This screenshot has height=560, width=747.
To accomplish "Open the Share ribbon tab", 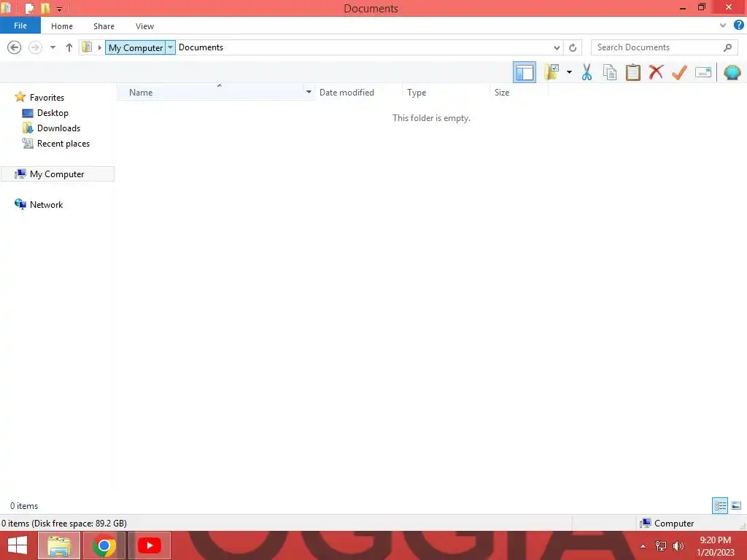I will [104, 26].
